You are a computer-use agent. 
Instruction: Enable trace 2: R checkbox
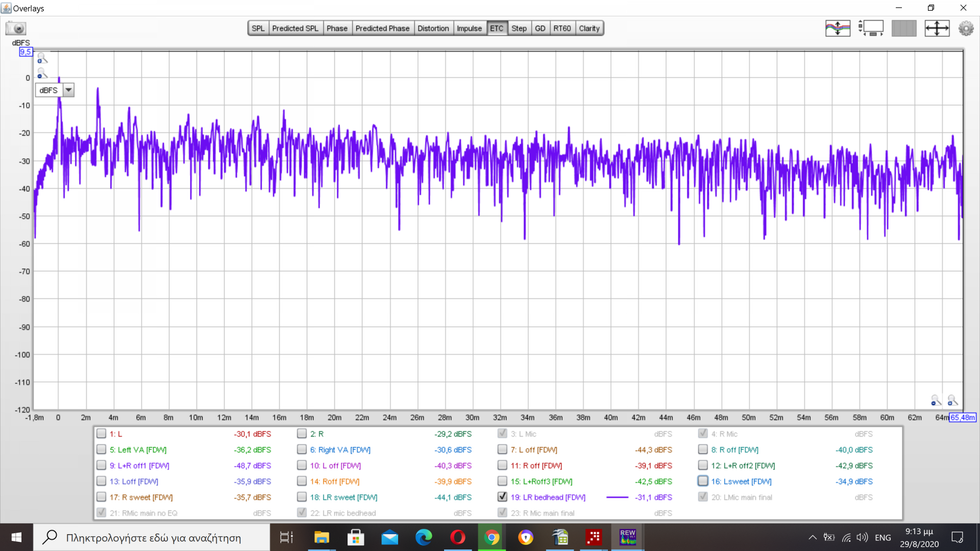point(302,434)
